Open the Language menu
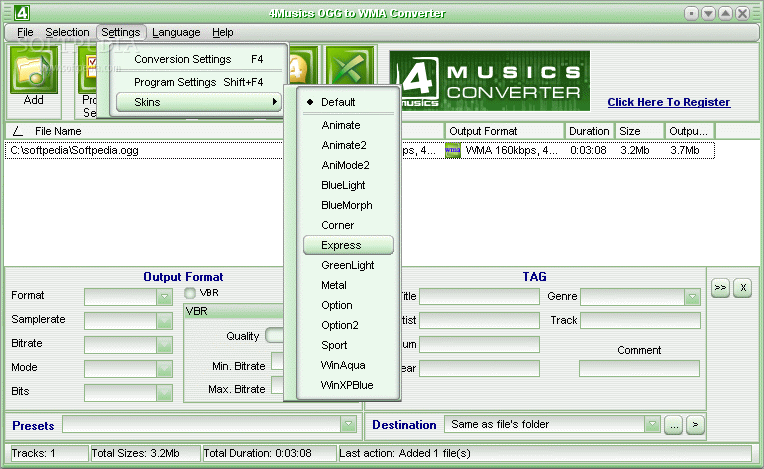 [176, 32]
